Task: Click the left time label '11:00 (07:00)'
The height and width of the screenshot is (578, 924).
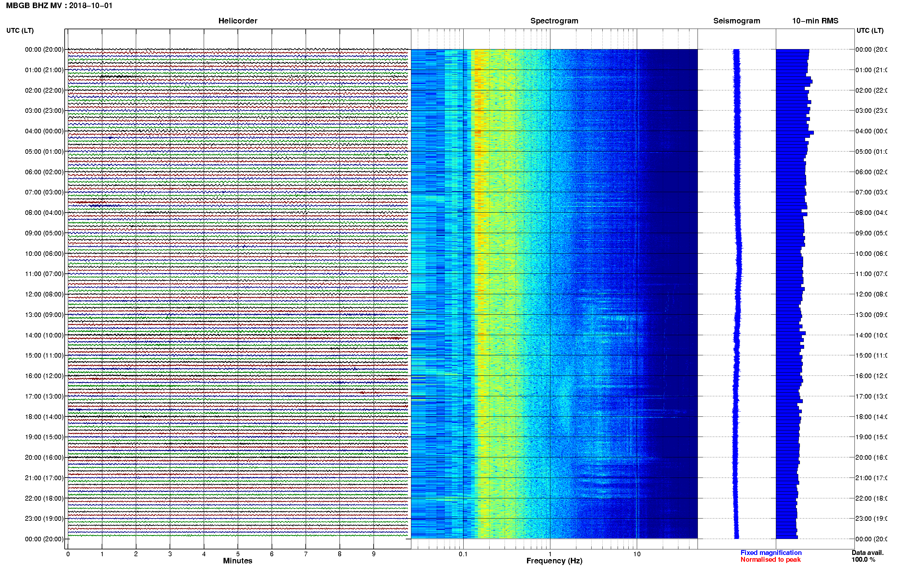Action: point(44,274)
